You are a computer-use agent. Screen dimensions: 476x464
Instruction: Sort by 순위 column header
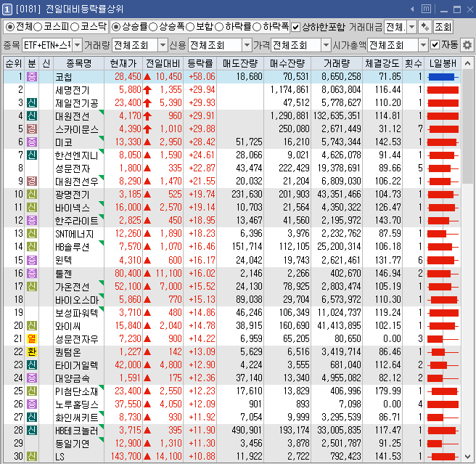tap(14, 63)
